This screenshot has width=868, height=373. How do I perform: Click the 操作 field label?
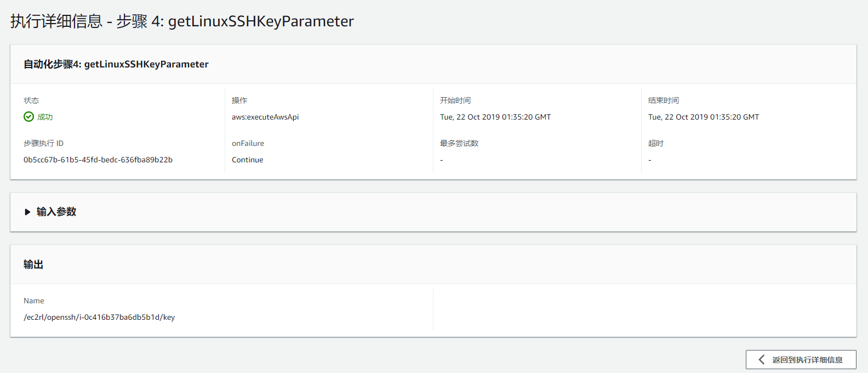click(x=239, y=100)
